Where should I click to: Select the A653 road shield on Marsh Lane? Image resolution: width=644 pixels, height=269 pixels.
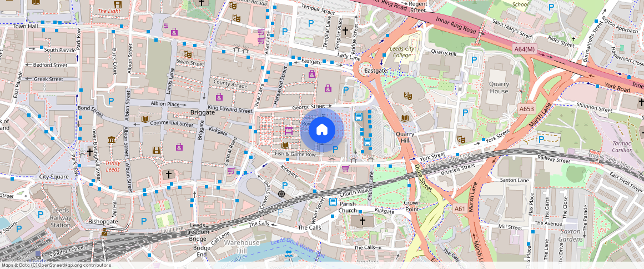click(526, 109)
